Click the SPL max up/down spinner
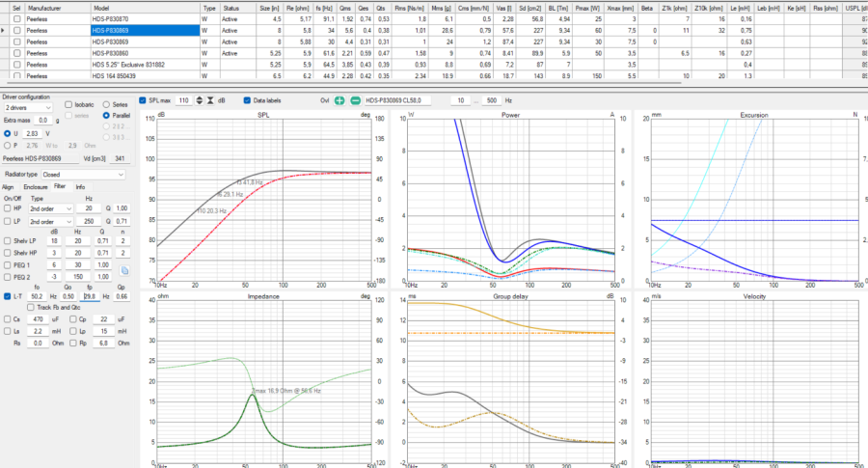The width and height of the screenshot is (868, 468). [199, 100]
